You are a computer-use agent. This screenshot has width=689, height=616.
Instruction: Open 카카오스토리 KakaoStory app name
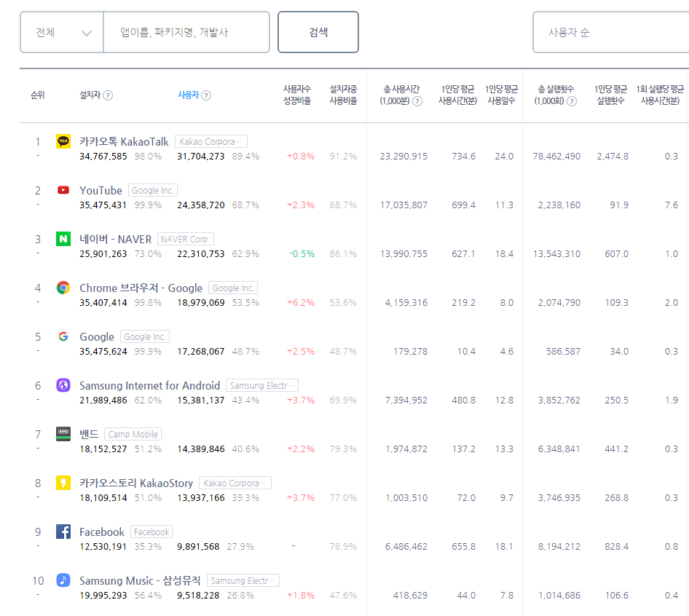(x=136, y=483)
